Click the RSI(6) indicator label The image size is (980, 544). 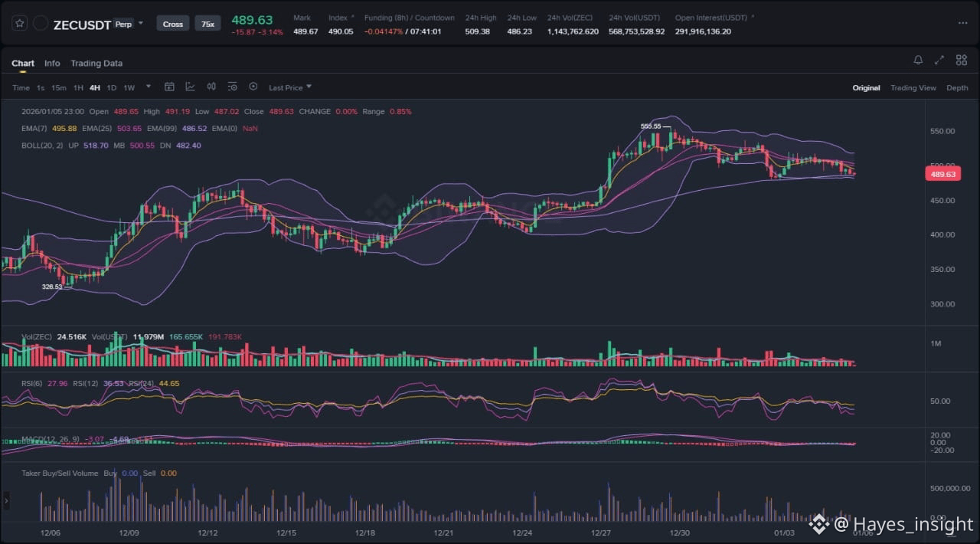[32, 382]
